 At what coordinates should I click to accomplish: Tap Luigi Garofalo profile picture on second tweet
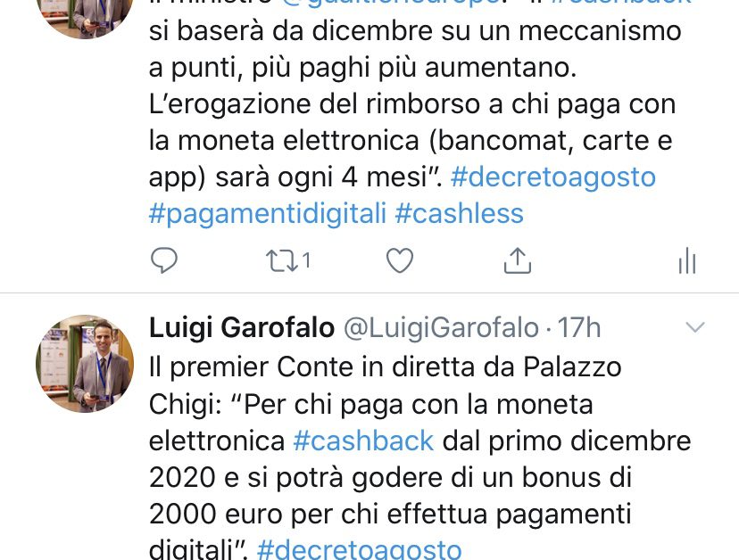pos(85,364)
